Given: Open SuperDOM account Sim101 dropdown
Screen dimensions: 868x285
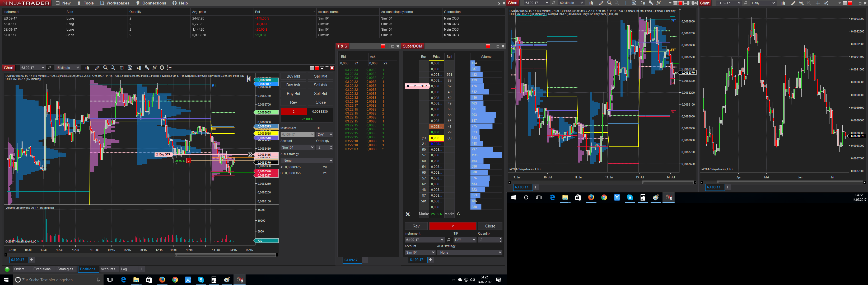Looking at the screenshot, I should coord(420,252).
